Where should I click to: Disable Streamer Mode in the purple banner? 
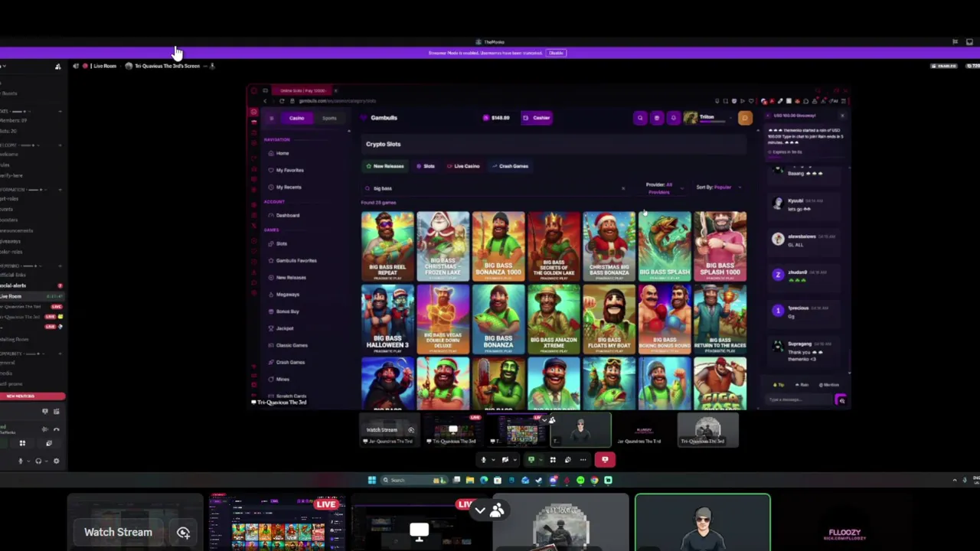(556, 53)
